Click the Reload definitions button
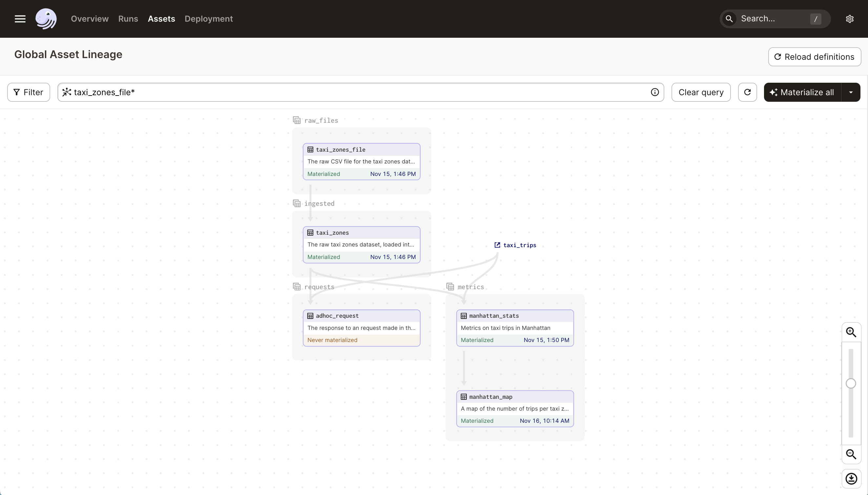 (x=814, y=57)
